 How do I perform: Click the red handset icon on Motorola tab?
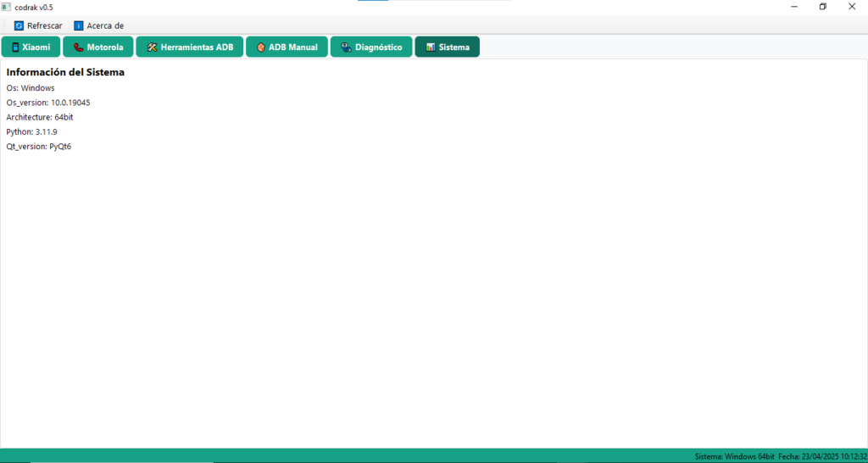[78, 47]
